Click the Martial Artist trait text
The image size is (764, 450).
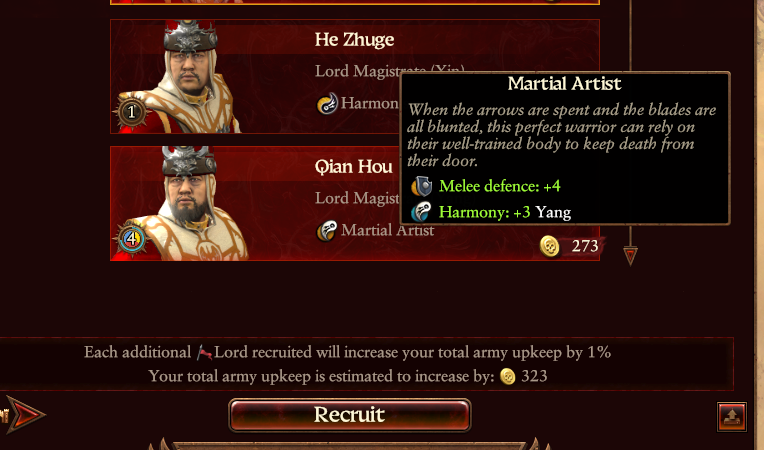click(387, 230)
